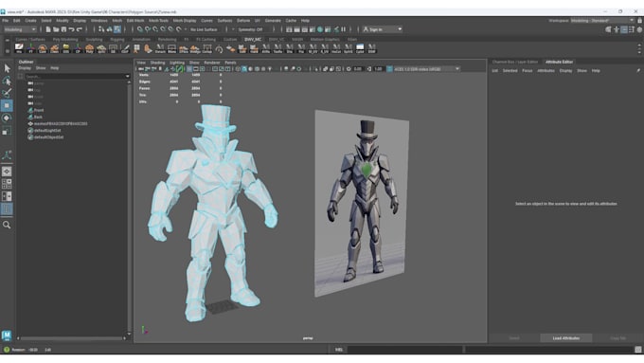The image size is (644, 363).
Task: Click the viewport gamma value field
Action: coord(379,69)
